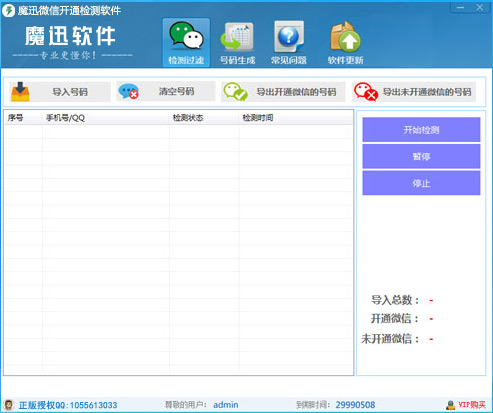Viewport: 493px width, 413px height.
Task: Click the 魔迅软件 logo
Action: (x=71, y=36)
